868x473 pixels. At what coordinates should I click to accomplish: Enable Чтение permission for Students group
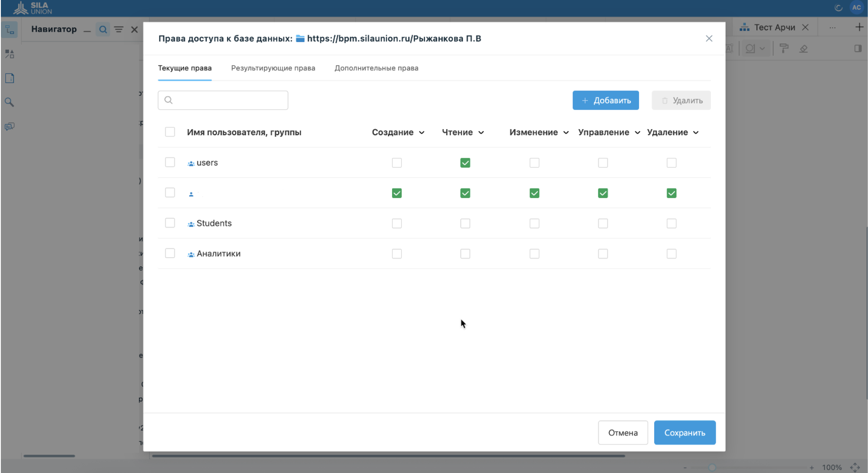(x=465, y=224)
